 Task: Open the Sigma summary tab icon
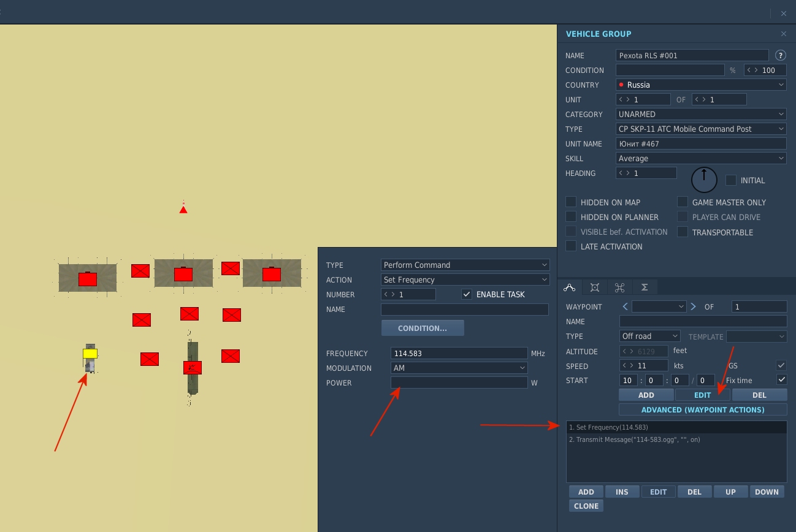pos(645,287)
